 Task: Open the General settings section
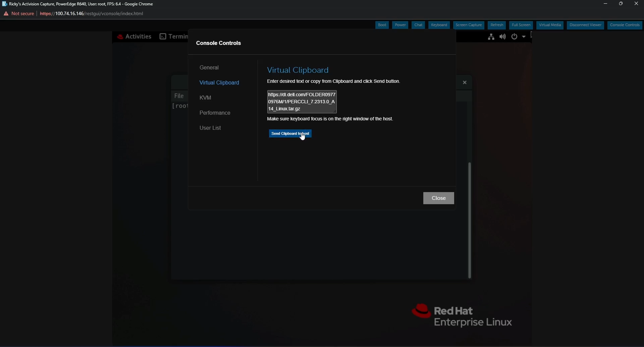click(x=209, y=67)
